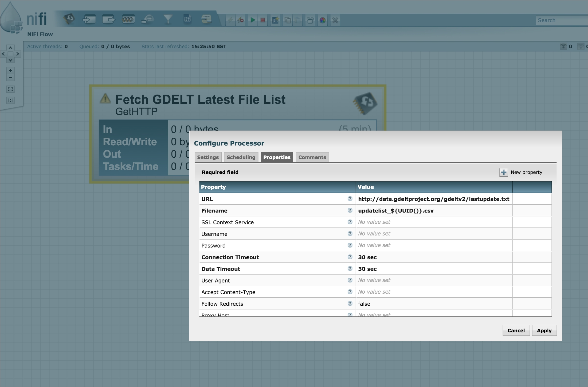
Task: Click the Enable lightning bolt icon
Action: click(230, 20)
